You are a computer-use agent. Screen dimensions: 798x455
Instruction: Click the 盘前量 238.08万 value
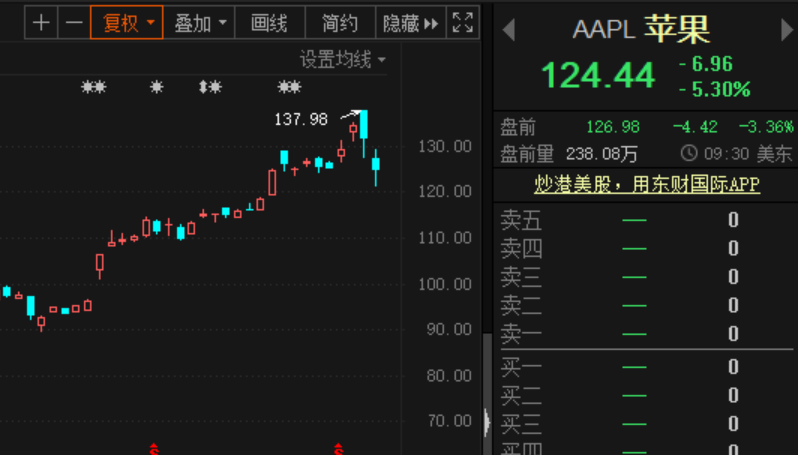tap(602, 154)
